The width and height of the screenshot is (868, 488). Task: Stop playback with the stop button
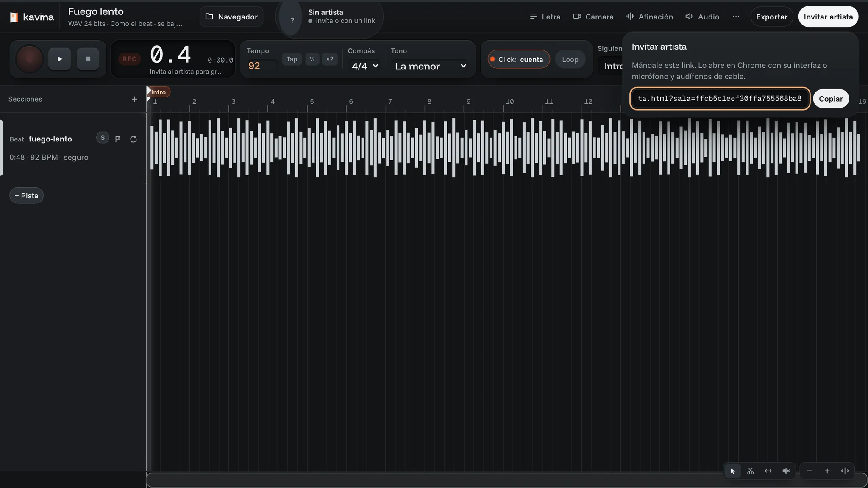(x=88, y=59)
